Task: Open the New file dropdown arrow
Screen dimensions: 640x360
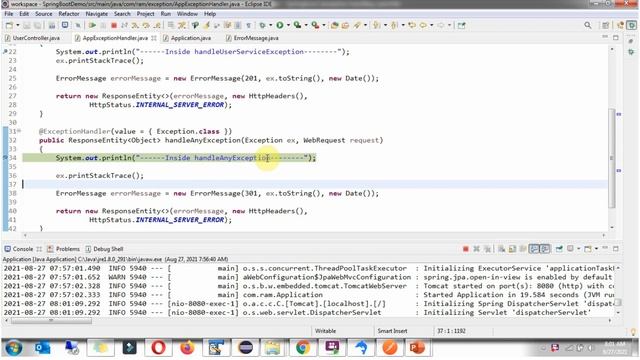Action: click(18, 25)
